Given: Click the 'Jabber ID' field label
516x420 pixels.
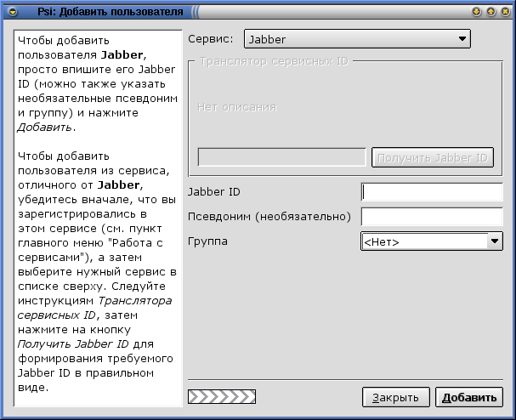Looking at the screenshot, I should click(x=214, y=192).
